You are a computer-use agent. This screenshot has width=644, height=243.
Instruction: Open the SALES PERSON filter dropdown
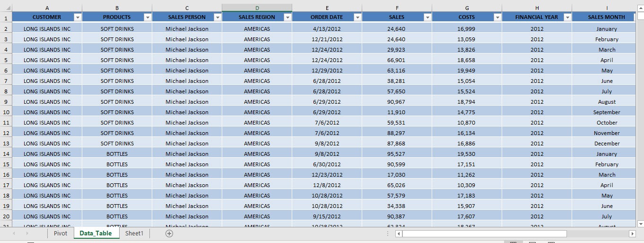click(218, 17)
